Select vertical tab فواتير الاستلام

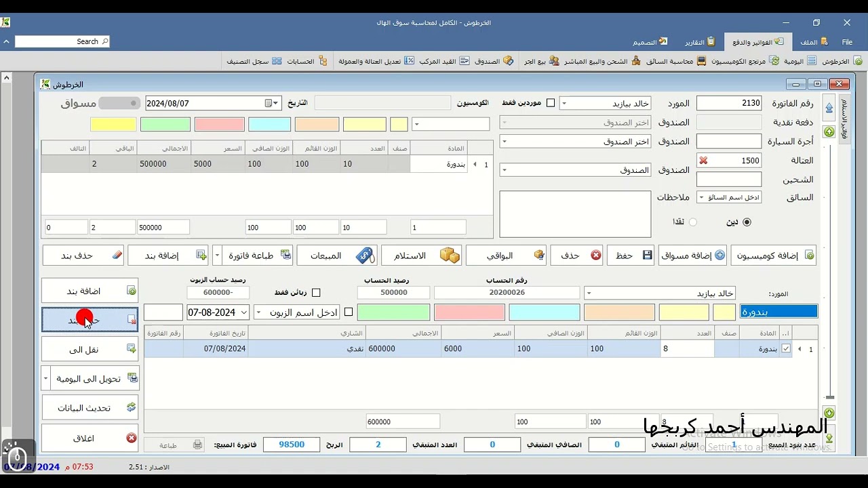tap(844, 119)
